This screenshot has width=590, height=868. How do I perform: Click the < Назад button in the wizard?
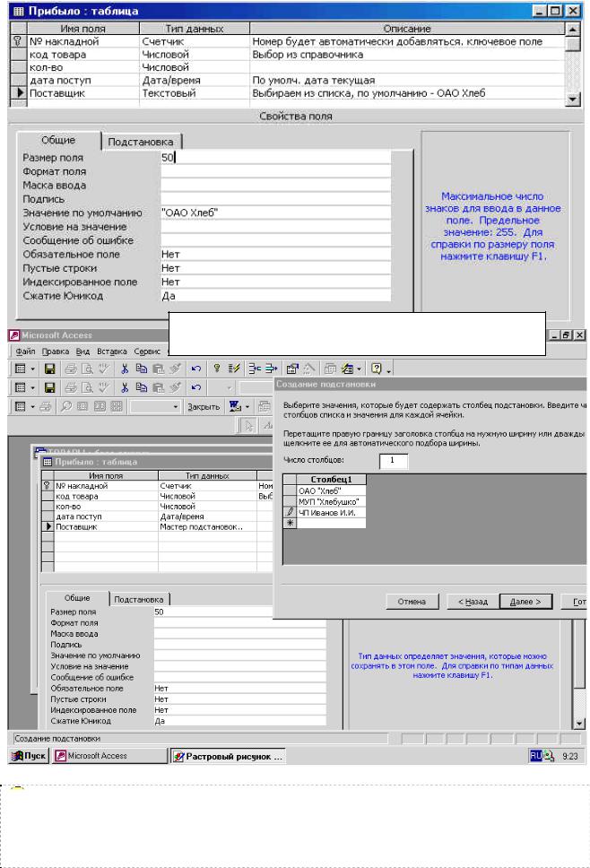pyautogui.click(x=473, y=601)
